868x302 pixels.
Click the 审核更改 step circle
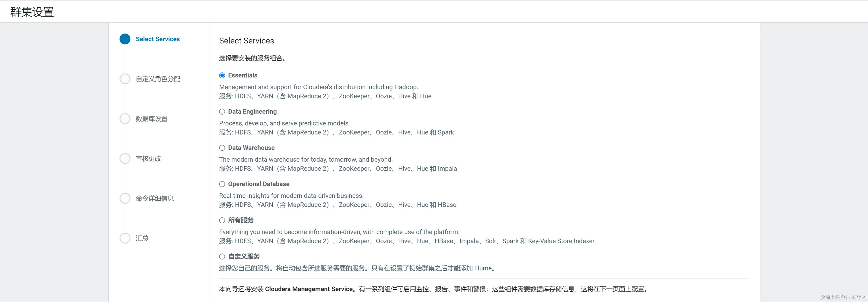[125, 158]
